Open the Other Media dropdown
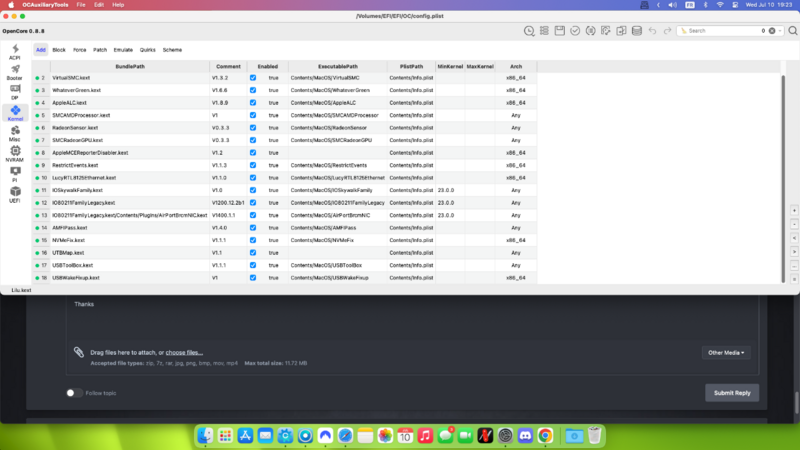 (x=726, y=353)
